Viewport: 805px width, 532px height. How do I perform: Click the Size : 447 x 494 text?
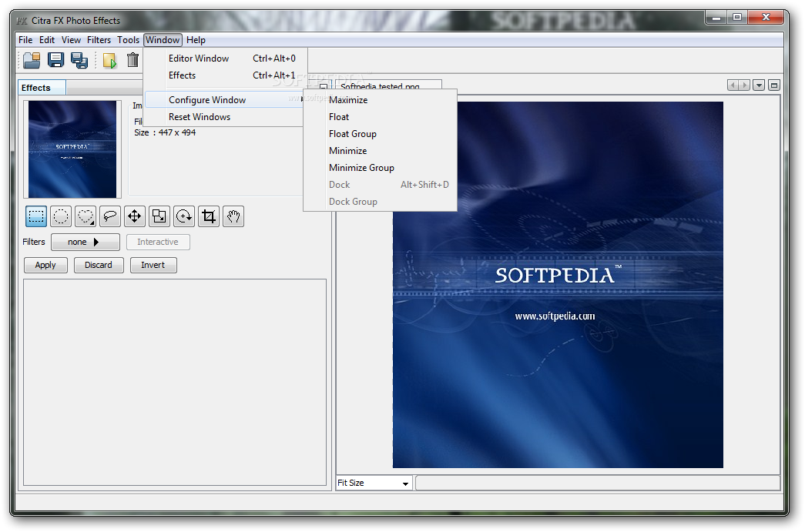(x=165, y=133)
